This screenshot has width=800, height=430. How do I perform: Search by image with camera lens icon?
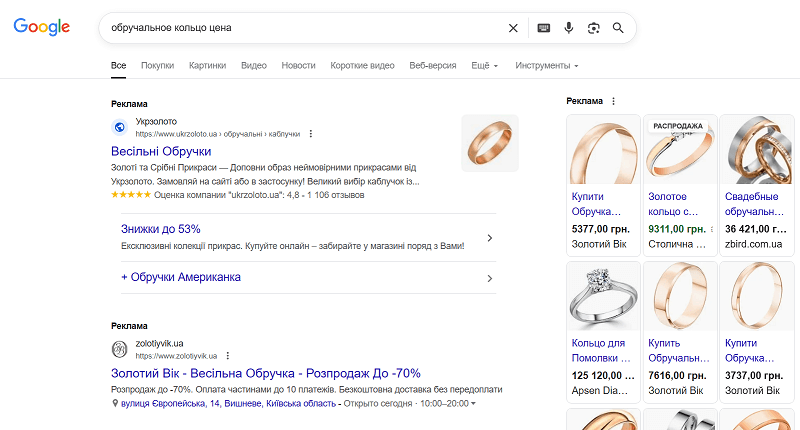(593, 28)
